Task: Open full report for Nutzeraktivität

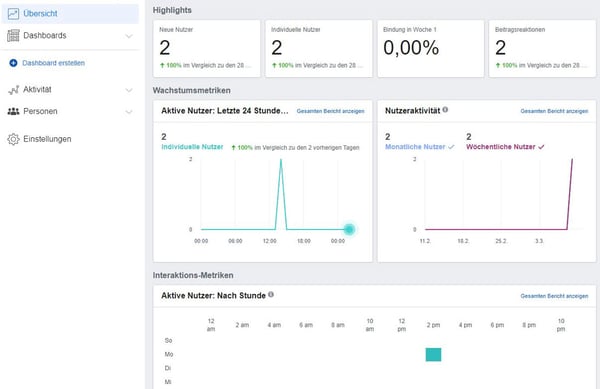Action: (x=554, y=111)
